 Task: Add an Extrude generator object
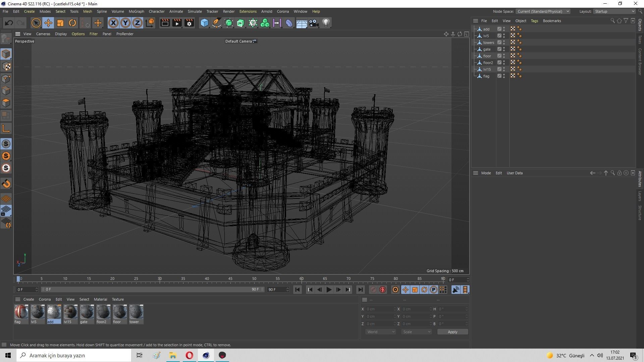(x=241, y=23)
